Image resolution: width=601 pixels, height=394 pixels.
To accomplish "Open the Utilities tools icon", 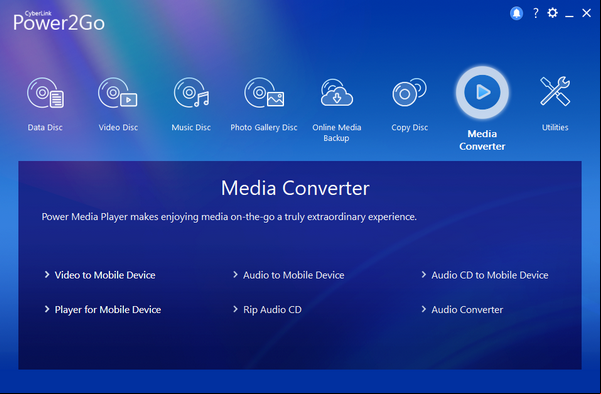I will tap(555, 91).
